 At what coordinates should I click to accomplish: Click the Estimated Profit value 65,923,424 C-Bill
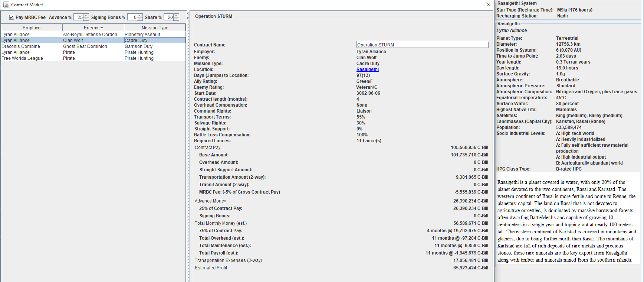(x=470, y=268)
